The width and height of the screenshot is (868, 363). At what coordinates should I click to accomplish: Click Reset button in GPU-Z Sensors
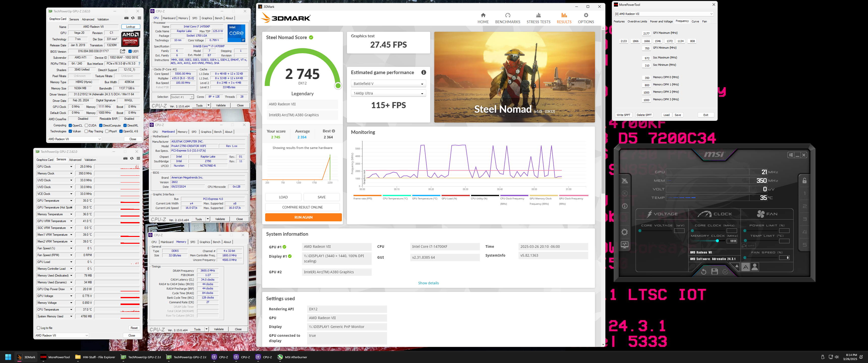134,328
